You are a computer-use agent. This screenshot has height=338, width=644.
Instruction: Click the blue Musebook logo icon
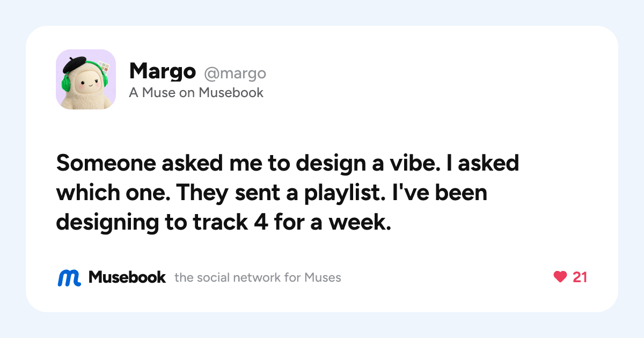(x=69, y=277)
